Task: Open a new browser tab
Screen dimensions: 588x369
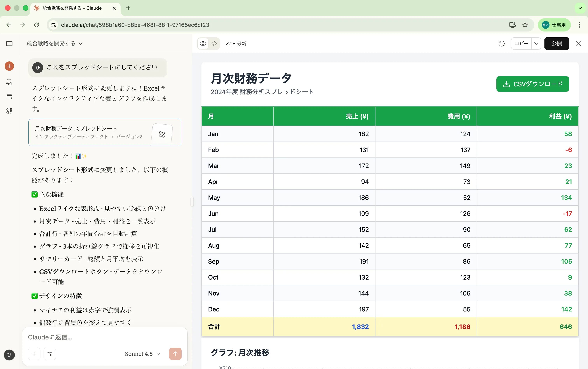Action: [128, 8]
